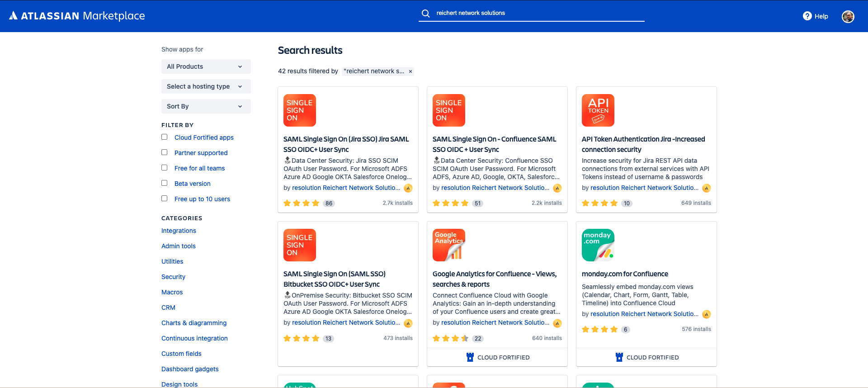Click the 2.2k installs text
This screenshot has height=388, width=868.
[x=547, y=203]
